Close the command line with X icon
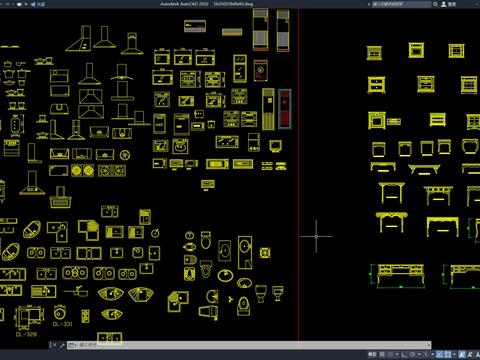The height and width of the screenshot is (360, 480). click(x=54, y=345)
